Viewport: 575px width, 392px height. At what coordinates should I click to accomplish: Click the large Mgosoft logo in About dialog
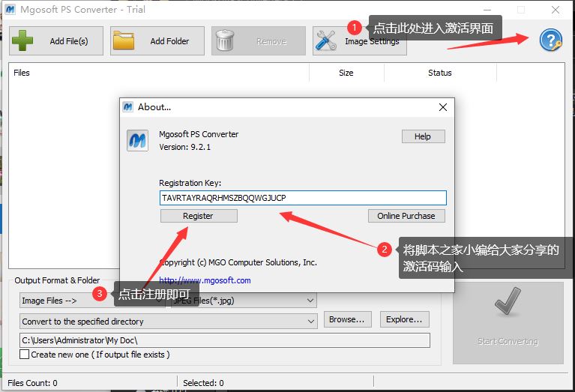click(x=137, y=140)
